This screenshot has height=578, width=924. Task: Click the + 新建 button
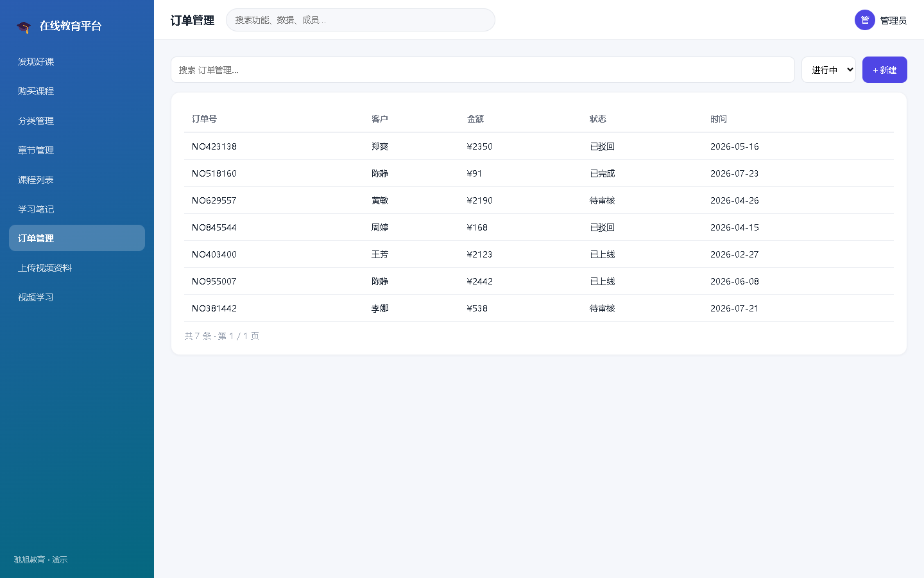coord(885,70)
